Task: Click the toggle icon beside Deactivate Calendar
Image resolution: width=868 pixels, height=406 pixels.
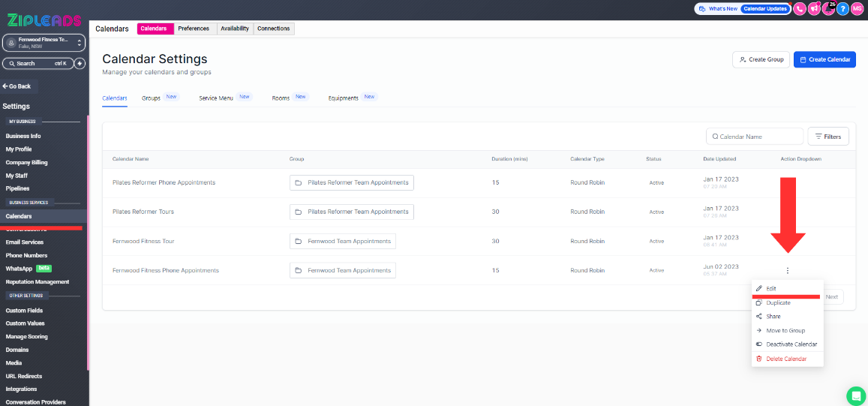Action: (x=759, y=344)
